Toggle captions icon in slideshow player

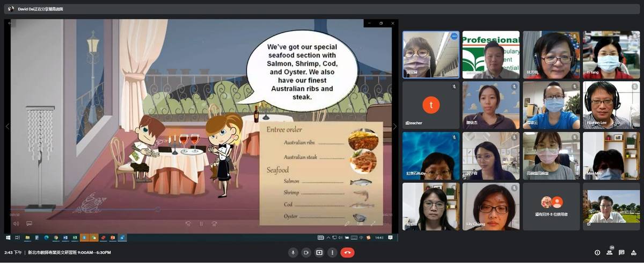[x=29, y=224]
